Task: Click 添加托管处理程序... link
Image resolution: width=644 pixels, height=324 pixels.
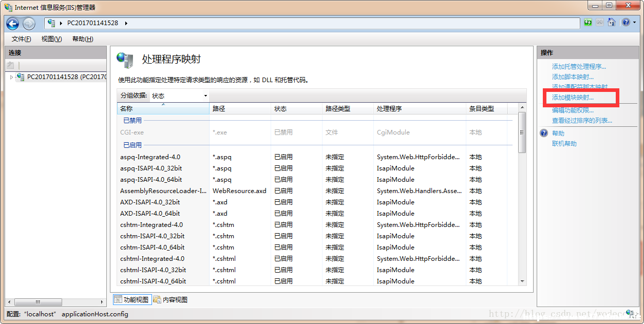Action: coord(579,67)
